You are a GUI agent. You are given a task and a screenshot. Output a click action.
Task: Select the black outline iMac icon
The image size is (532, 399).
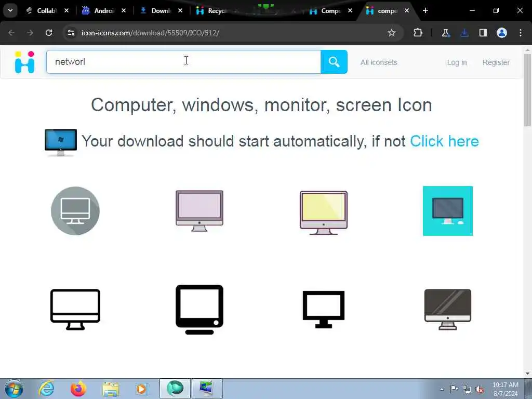(75, 310)
